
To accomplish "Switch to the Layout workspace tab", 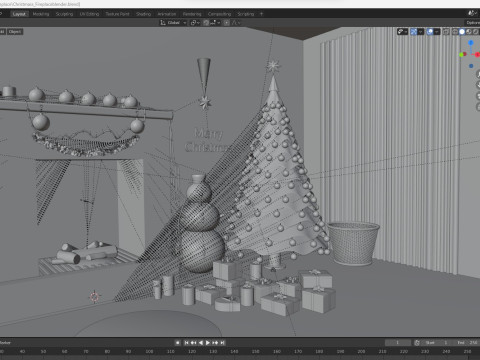I will 19,14.
